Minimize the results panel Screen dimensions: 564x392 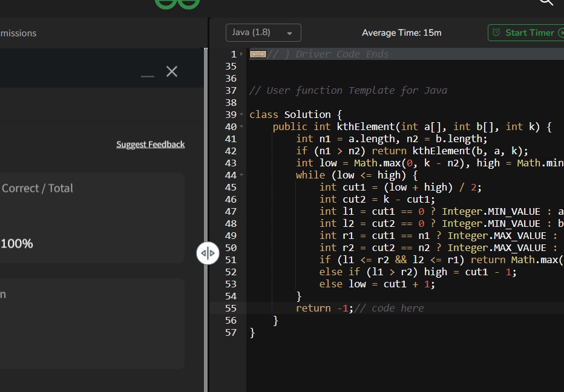[x=148, y=76]
